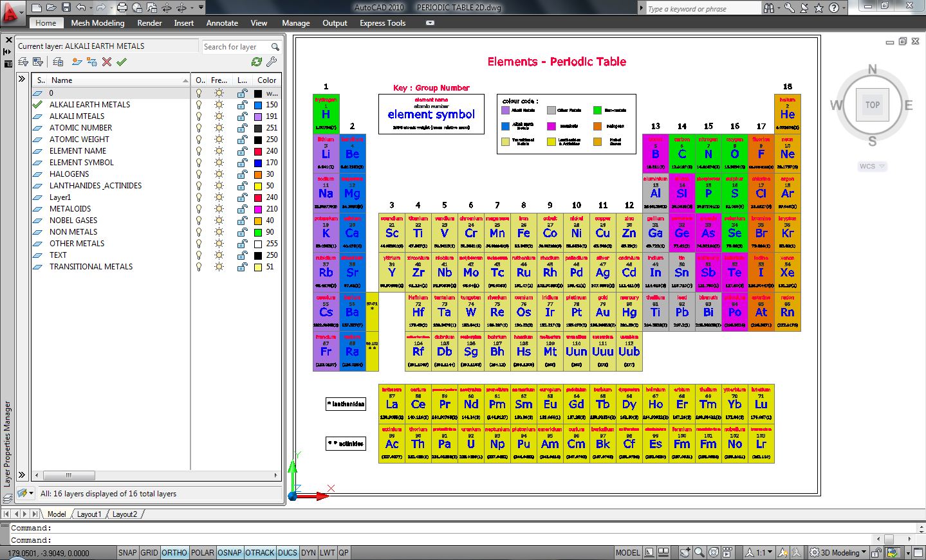The width and height of the screenshot is (926, 560).
Task: Delete layer using the red X icon
Action: click(x=107, y=62)
